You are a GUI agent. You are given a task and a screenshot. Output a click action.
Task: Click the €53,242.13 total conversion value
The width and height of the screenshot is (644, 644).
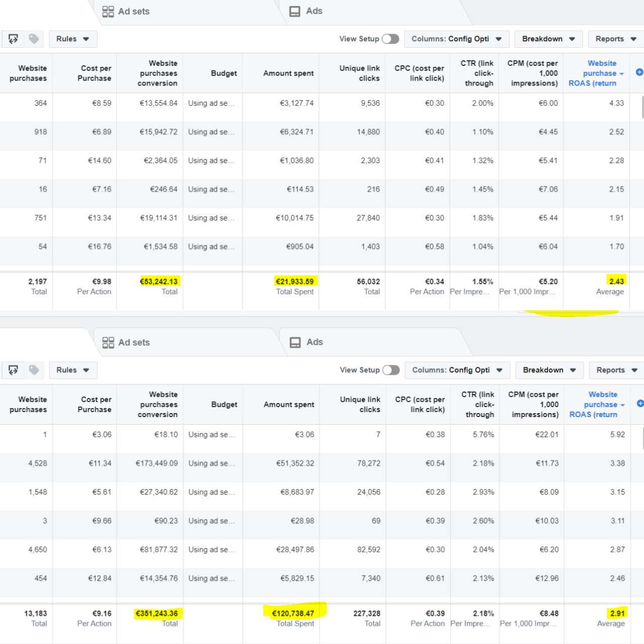tap(158, 281)
